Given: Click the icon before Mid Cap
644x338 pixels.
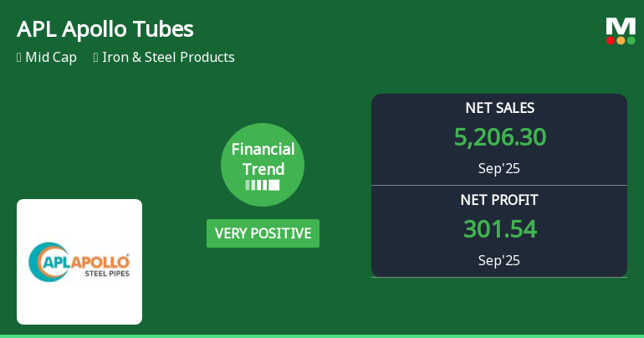Looking at the screenshot, I should (x=19, y=58).
